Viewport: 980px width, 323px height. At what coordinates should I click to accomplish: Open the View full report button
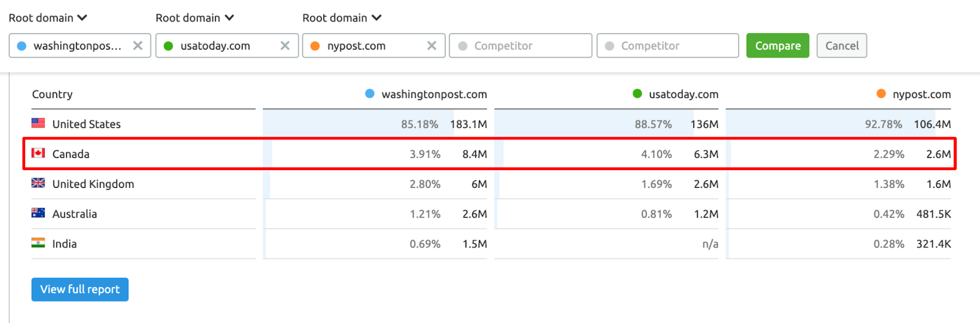click(x=80, y=289)
